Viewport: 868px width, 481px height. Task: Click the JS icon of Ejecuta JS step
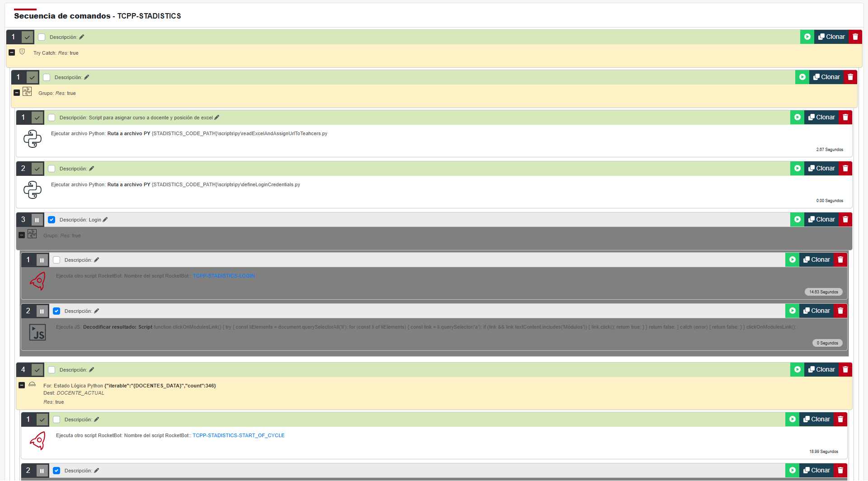[x=38, y=332]
